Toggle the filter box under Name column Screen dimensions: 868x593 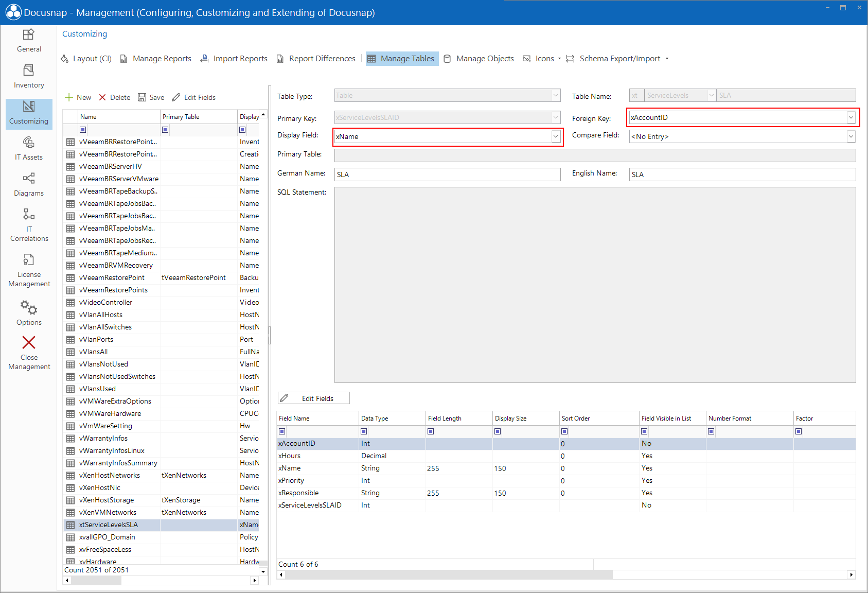pos(83,130)
